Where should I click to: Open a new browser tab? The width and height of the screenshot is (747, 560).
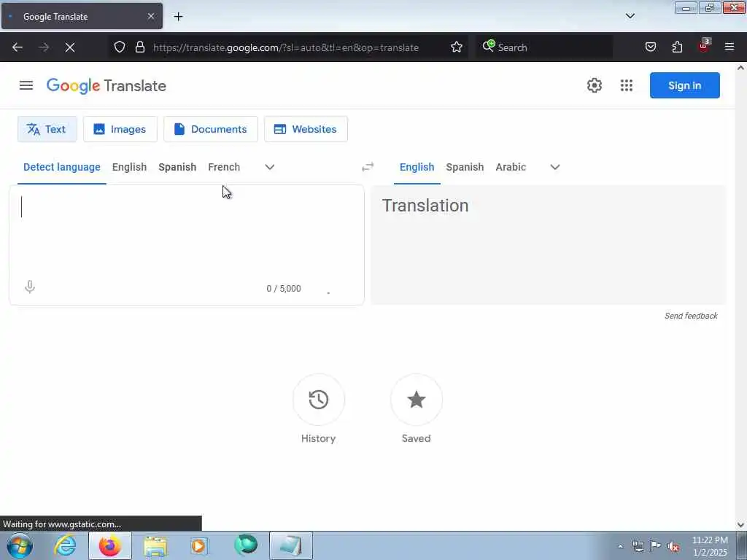click(x=178, y=17)
